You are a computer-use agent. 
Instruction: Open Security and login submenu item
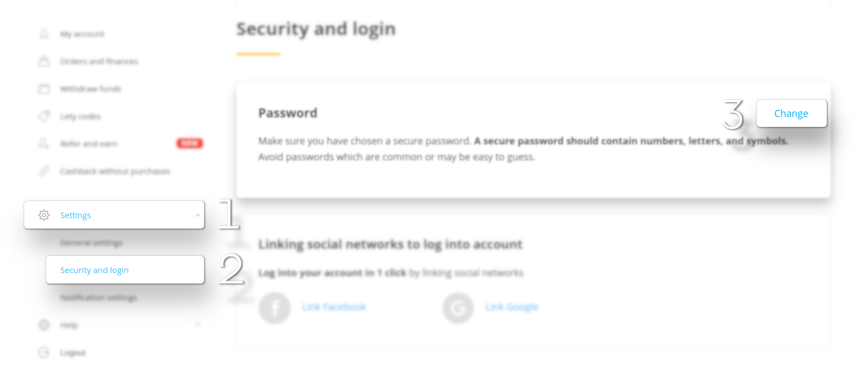(125, 270)
